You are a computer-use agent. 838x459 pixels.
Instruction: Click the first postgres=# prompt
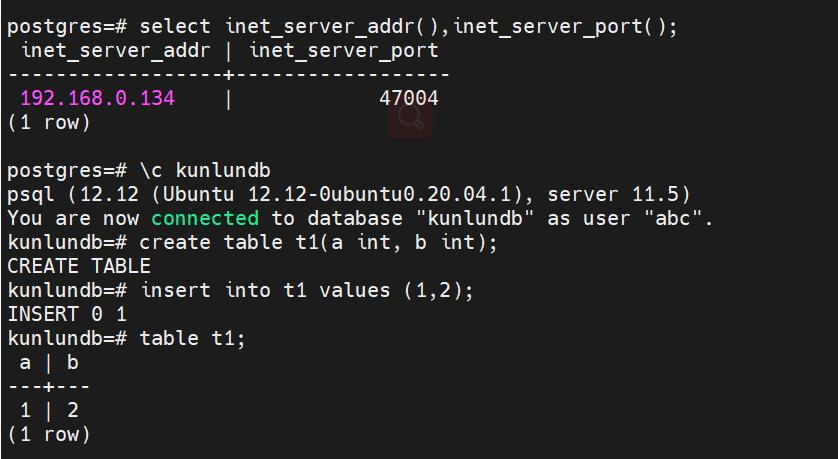(x=66, y=26)
